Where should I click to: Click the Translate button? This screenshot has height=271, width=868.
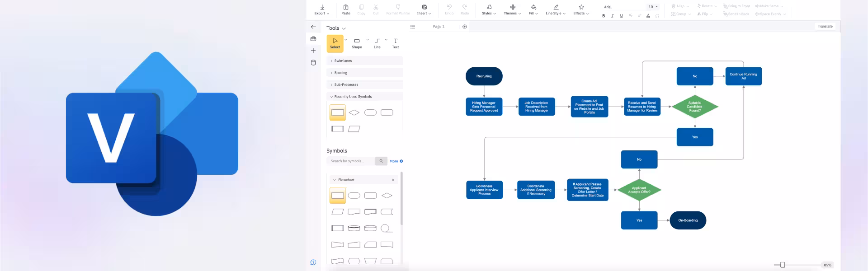point(825,26)
